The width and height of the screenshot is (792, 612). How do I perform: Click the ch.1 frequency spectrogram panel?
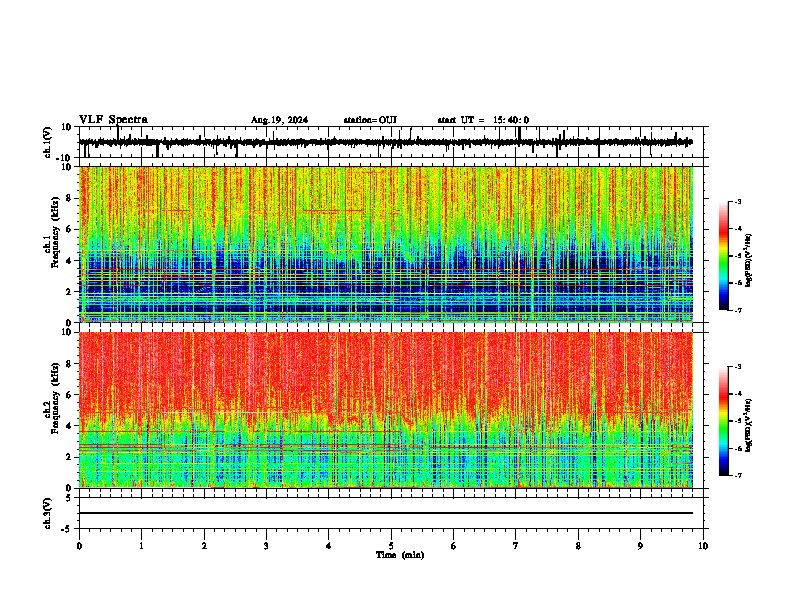click(x=393, y=244)
